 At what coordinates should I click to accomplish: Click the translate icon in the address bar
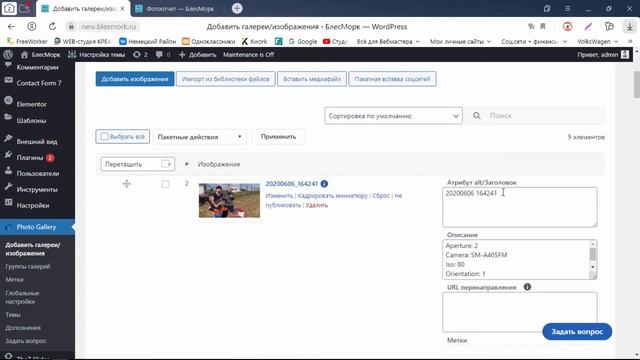click(531, 27)
